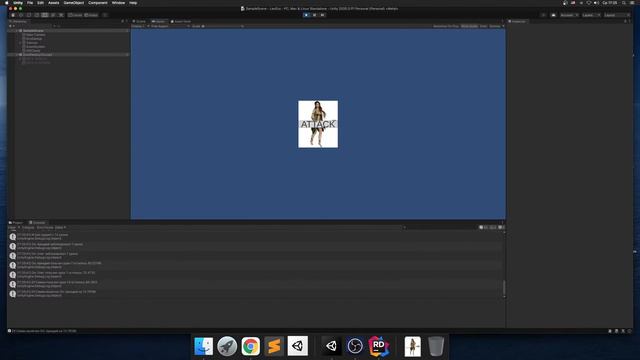Viewport: 640px width, 360px height.
Task: Open the SampleScene row options menu
Action: tap(127, 31)
